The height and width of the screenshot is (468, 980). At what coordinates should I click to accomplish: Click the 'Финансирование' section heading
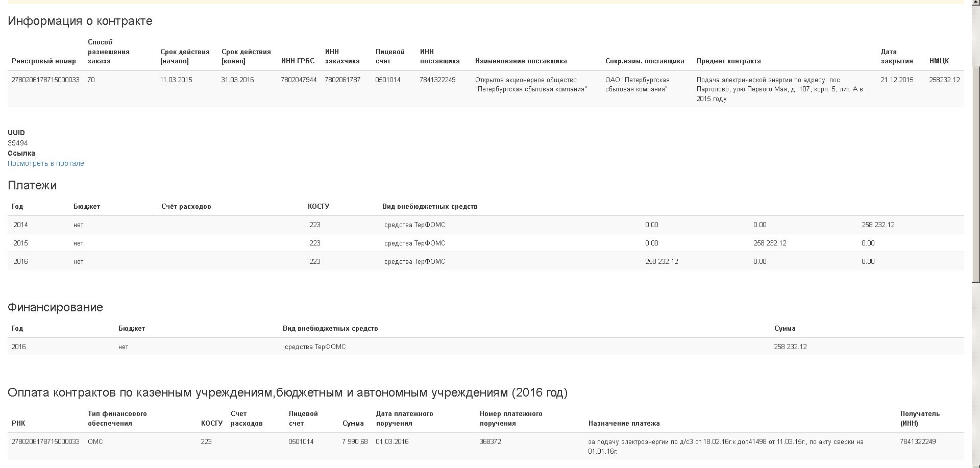click(x=55, y=307)
